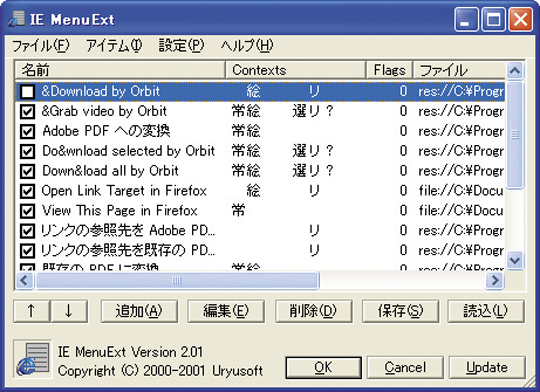The width and height of the screenshot is (540, 392).
Task: Select the row Do&wnload selected by Orbit
Action: (x=261, y=151)
